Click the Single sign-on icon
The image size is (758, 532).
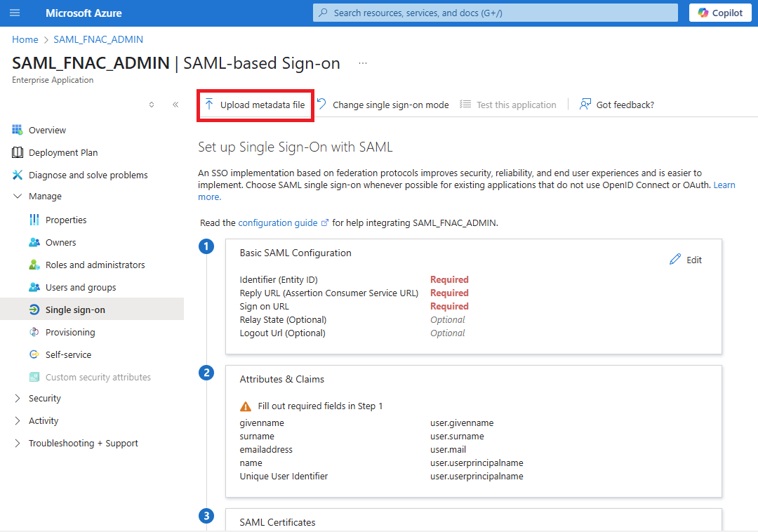(35, 309)
